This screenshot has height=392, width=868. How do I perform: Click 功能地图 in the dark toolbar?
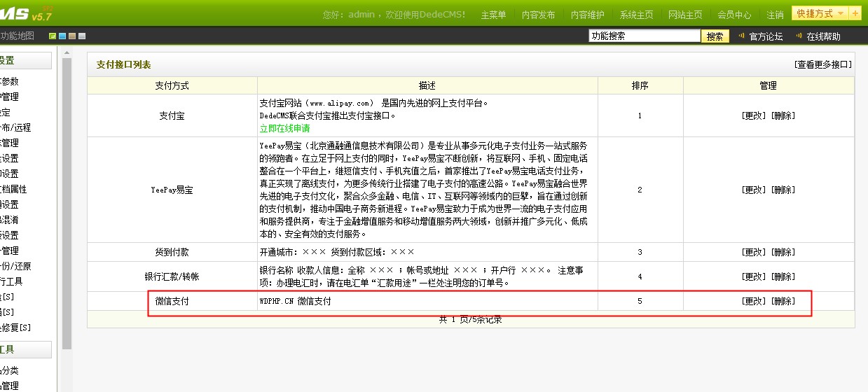pos(17,36)
